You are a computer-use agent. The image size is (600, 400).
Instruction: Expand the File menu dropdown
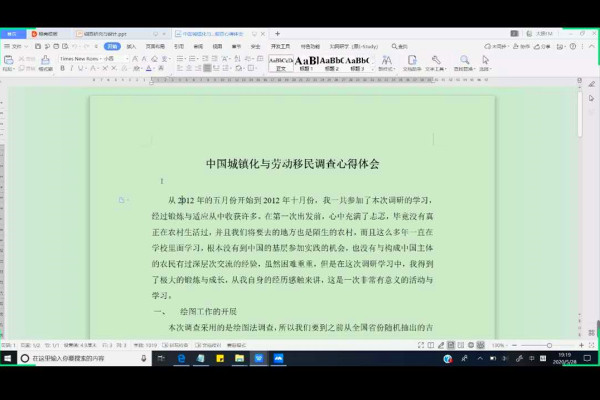pyautogui.click(x=14, y=46)
